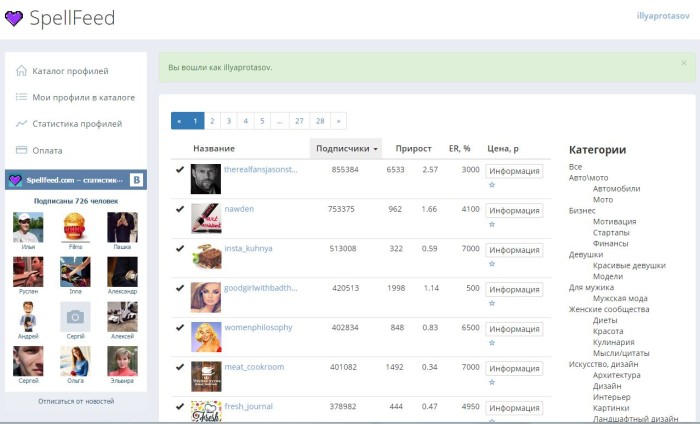
Task: Open page 3 of the catalog
Action: 229,121
